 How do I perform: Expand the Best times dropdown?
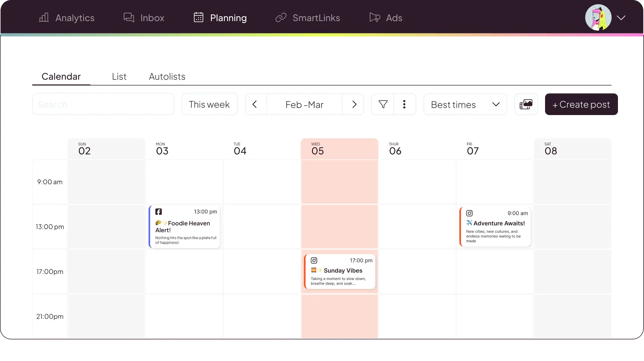(x=465, y=104)
